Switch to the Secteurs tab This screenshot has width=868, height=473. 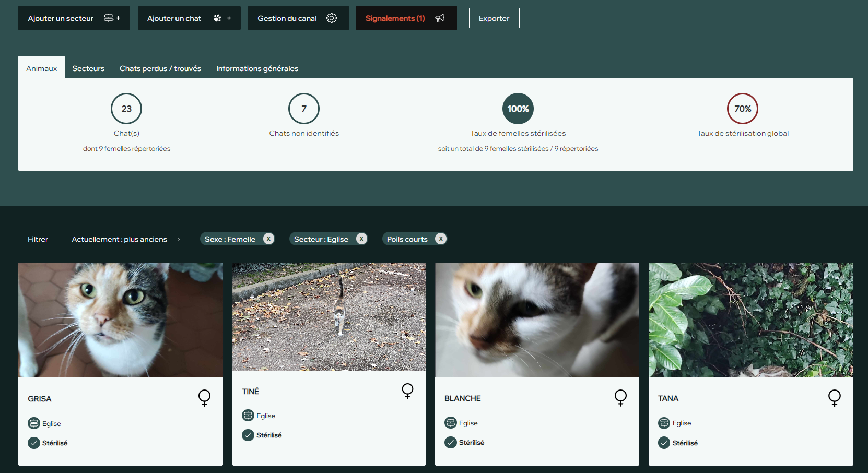coord(88,68)
